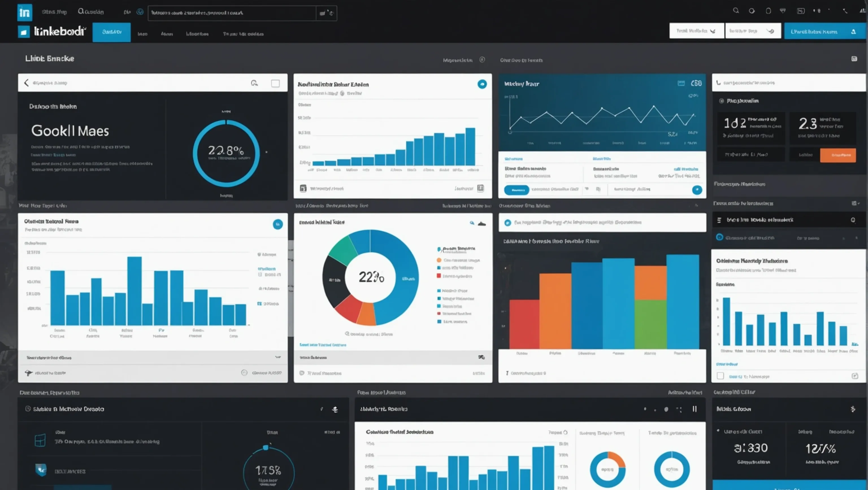Image resolution: width=868 pixels, height=490 pixels.
Task: Open the 'Aiem' navigation item
Action: coord(167,34)
